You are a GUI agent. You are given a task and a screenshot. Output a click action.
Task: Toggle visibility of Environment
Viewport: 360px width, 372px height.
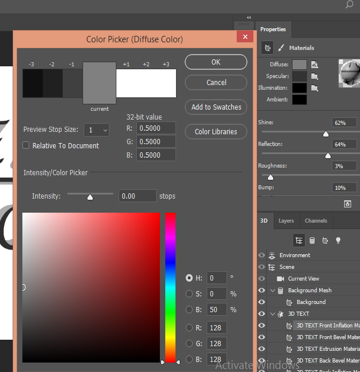coord(262,255)
